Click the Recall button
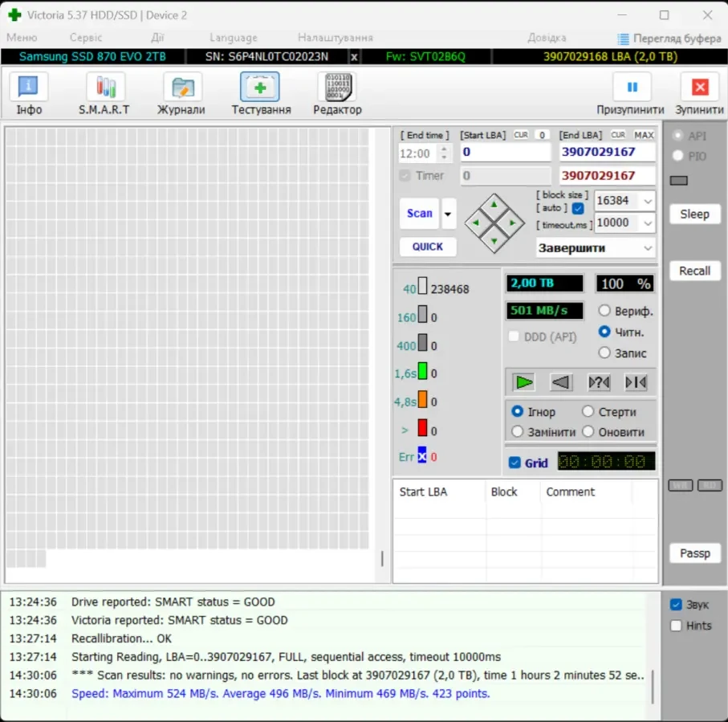Image resolution: width=728 pixels, height=722 pixels. click(694, 271)
